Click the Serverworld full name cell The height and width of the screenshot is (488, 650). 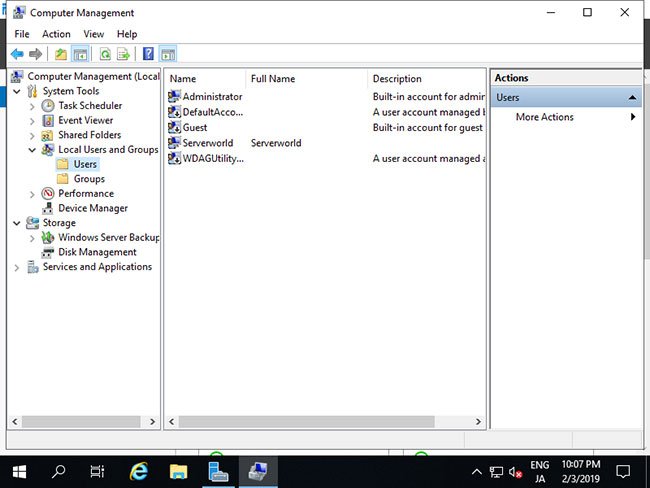click(276, 143)
